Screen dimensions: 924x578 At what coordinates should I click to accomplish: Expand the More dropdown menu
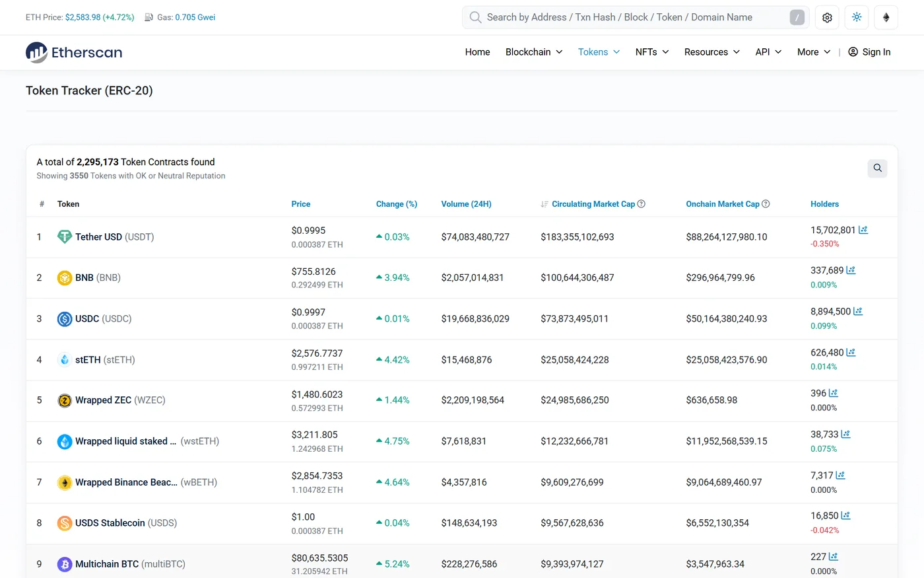coord(814,52)
